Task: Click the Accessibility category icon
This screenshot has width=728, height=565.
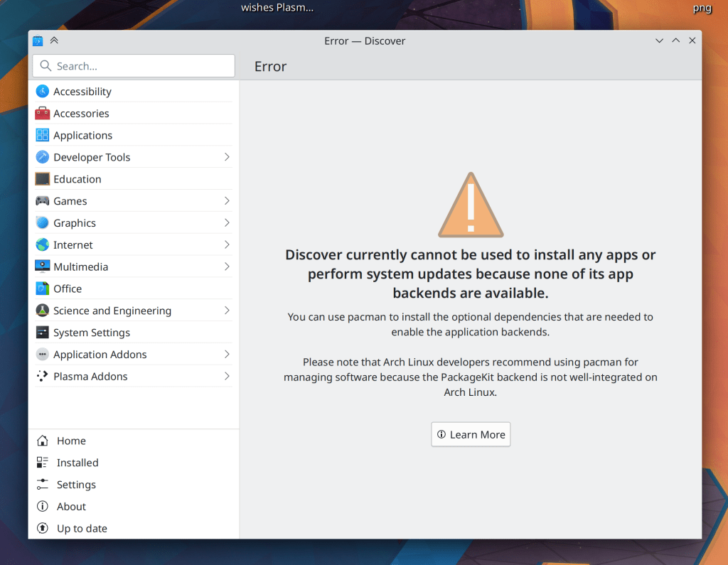Action: click(43, 92)
